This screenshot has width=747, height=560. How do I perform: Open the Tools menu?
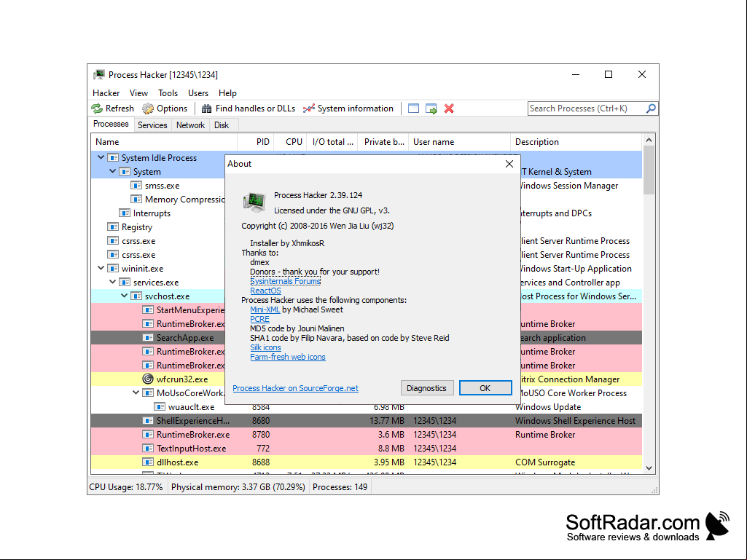168,93
